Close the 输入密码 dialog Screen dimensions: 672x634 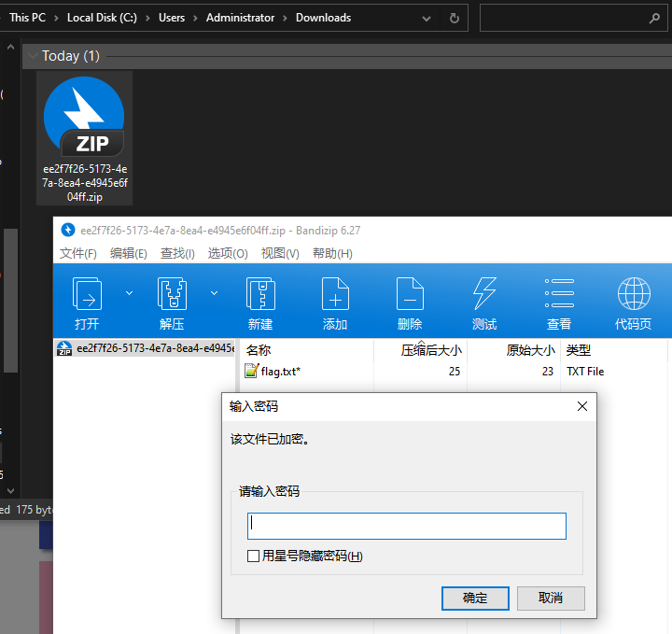coord(582,406)
